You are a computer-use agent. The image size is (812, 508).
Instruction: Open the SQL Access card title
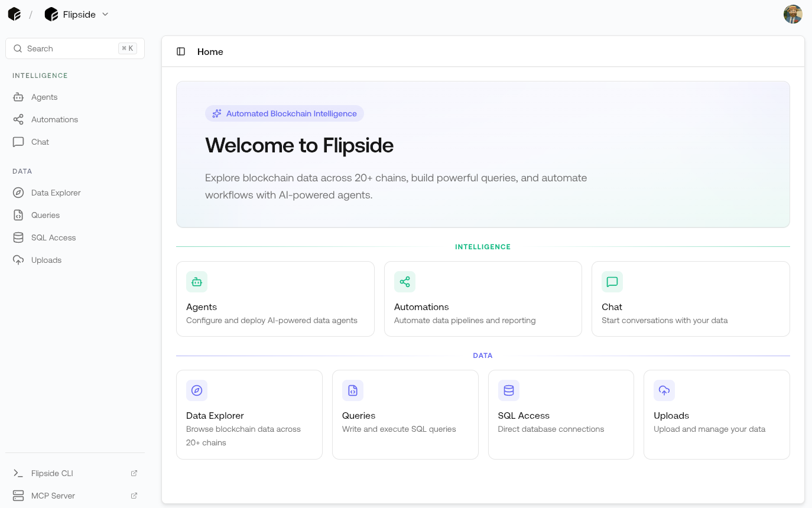click(x=524, y=416)
